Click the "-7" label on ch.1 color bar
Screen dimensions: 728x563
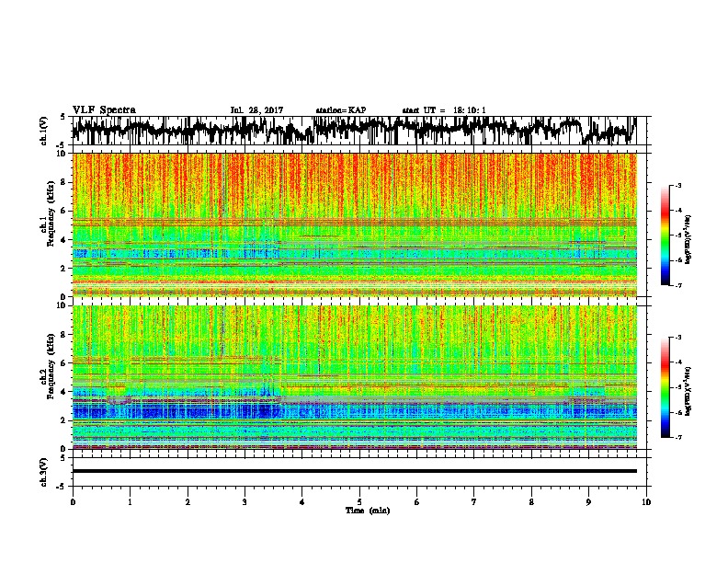coord(677,285)
